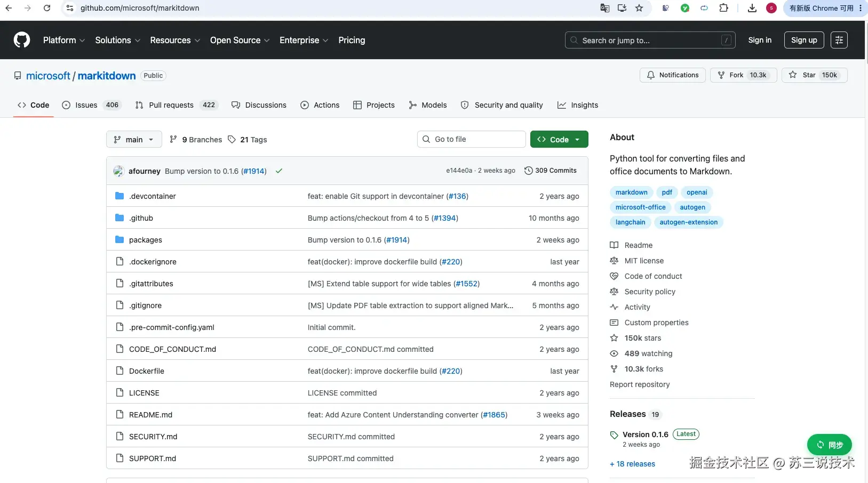Click the tag icon beside 21 Tags
The width and height of the screenshot is (868, 483).
tap(232, 140)
